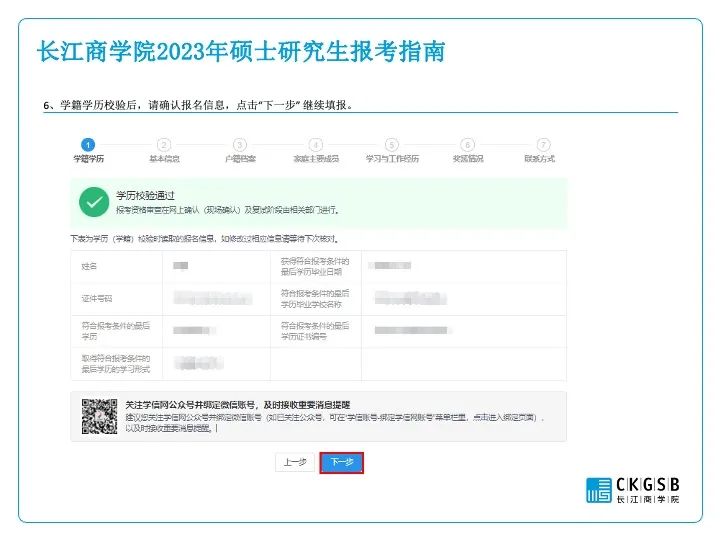Screen dimensions: 720x540
Task: Click the 学历毕业学校名称 label cell
Action: tap(315, 299)
